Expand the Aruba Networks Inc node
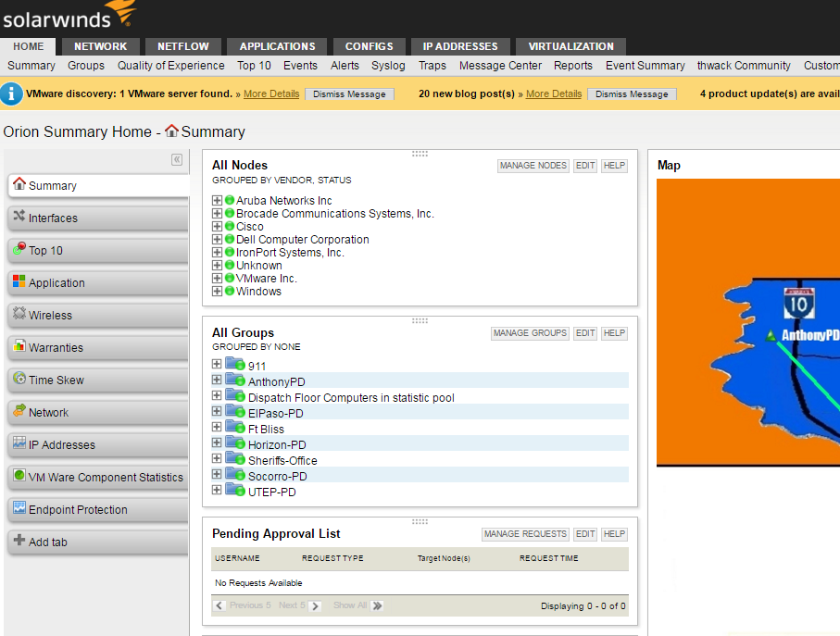The height and width of the screenshot is (636, 840). (x=217, y=200)
